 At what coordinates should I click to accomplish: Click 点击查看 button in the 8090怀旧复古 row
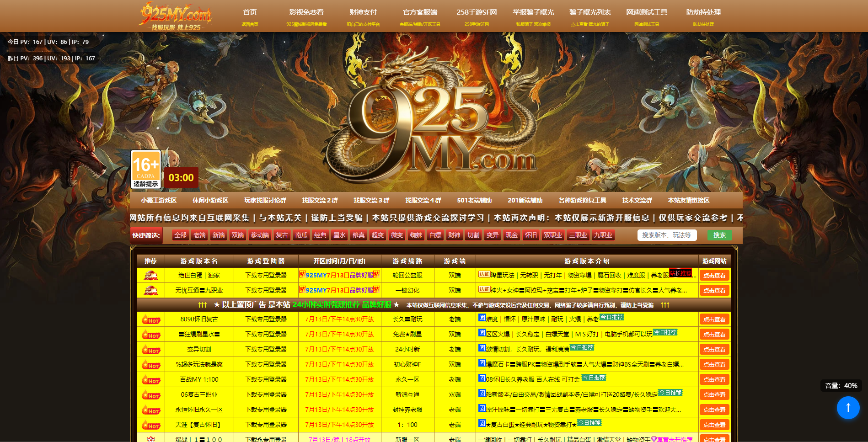click(714, 319)
